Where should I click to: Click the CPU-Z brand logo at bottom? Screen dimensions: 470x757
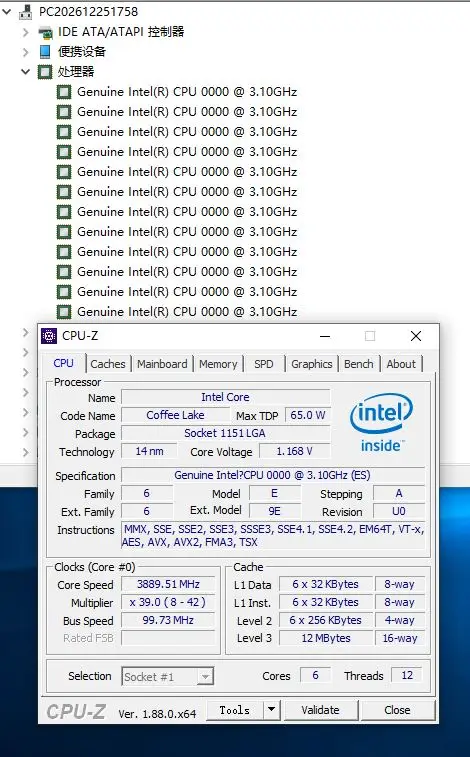click(x=76, y=712)
